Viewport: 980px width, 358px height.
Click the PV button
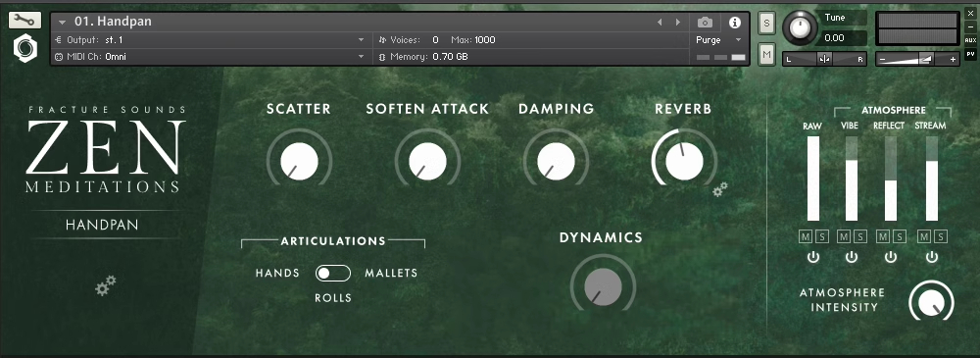(x=970, y=54)
